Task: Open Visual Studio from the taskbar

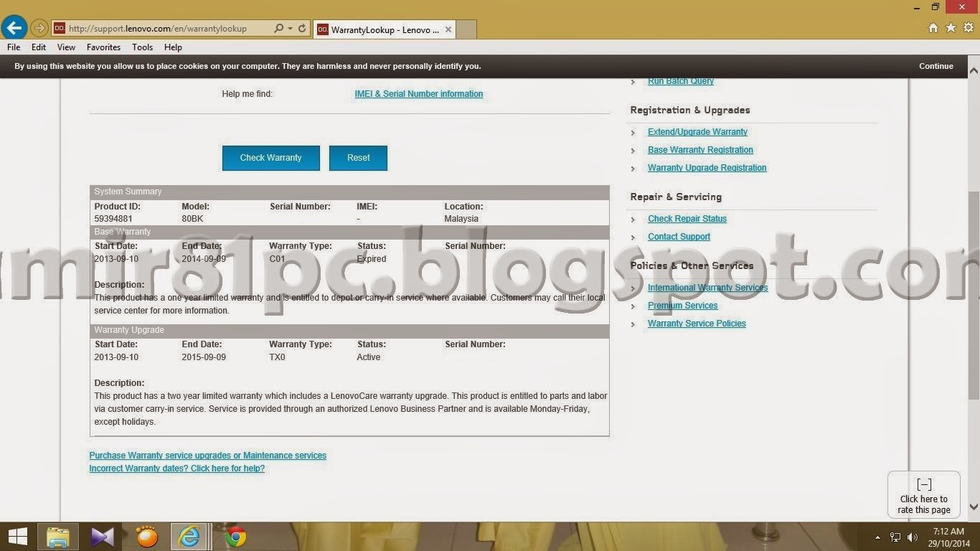Action: point(103,537)
